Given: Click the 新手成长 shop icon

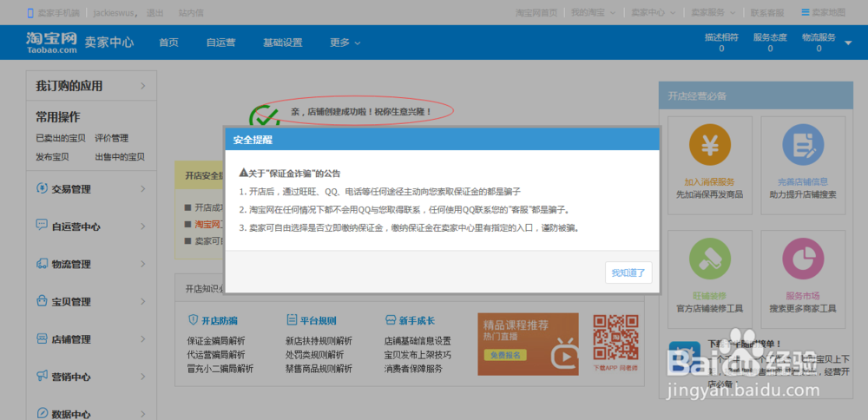Looking at the screenshot, I should pos(390,320).
